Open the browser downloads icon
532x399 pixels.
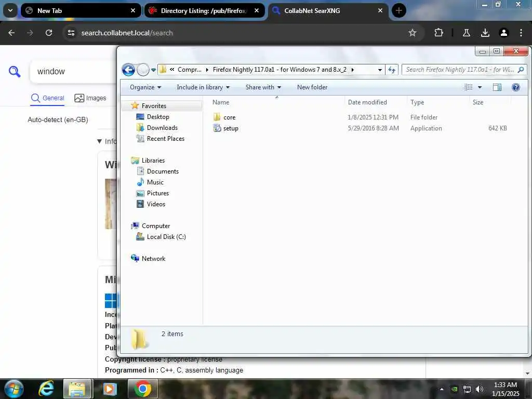(x=485, y=33)
